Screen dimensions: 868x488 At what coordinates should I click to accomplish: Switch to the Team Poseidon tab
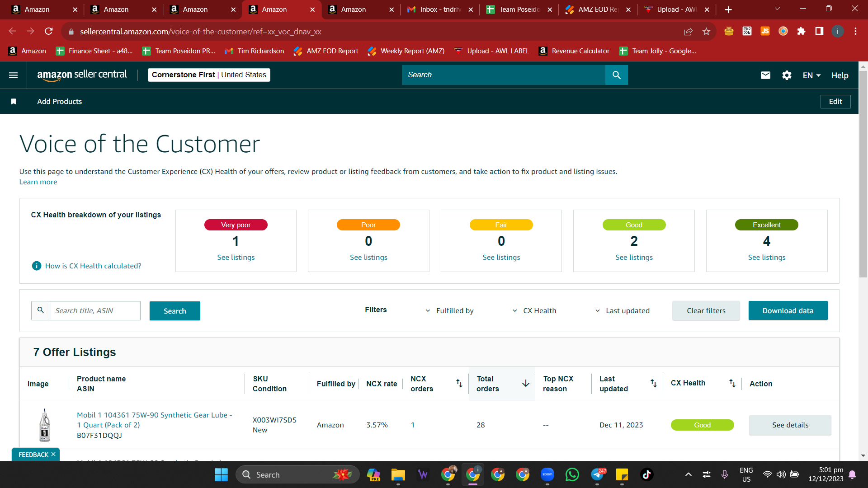[519, 9]
